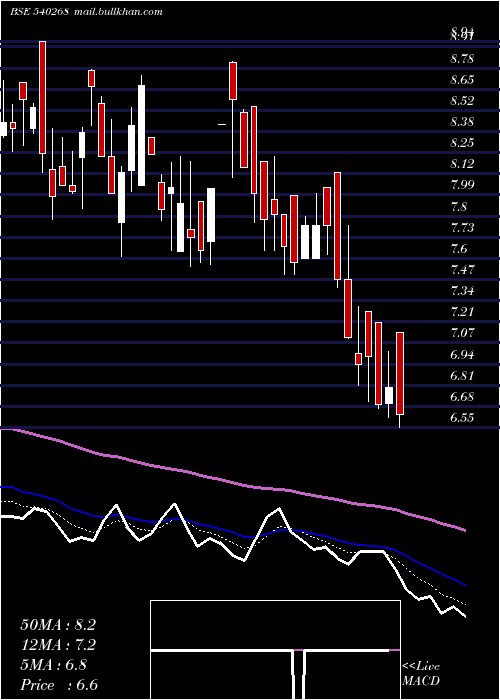Click the 7.47 price axis label

462,270
